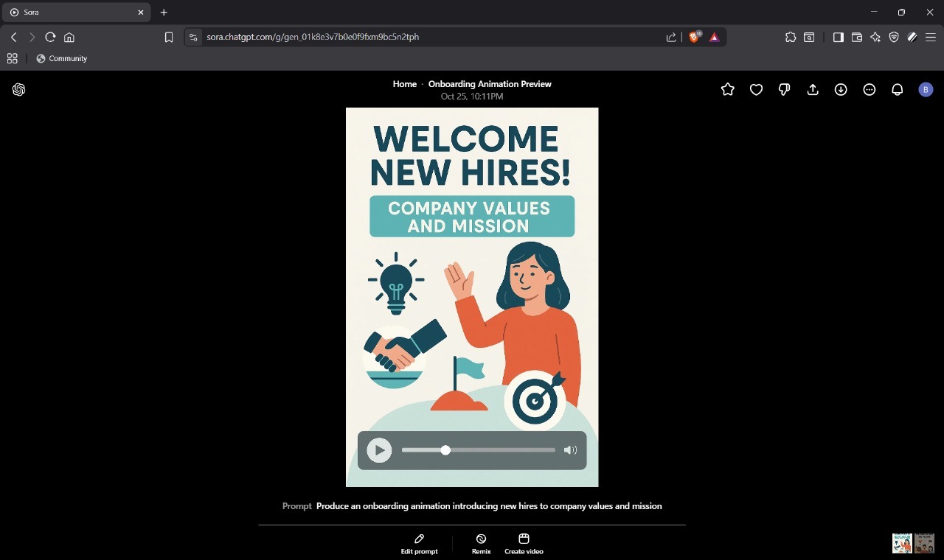The height and width of the screenshot is (560, 944).
Task: Dislike the video using thumbs down
Action: pyautogui.click(x=783, y=89)
